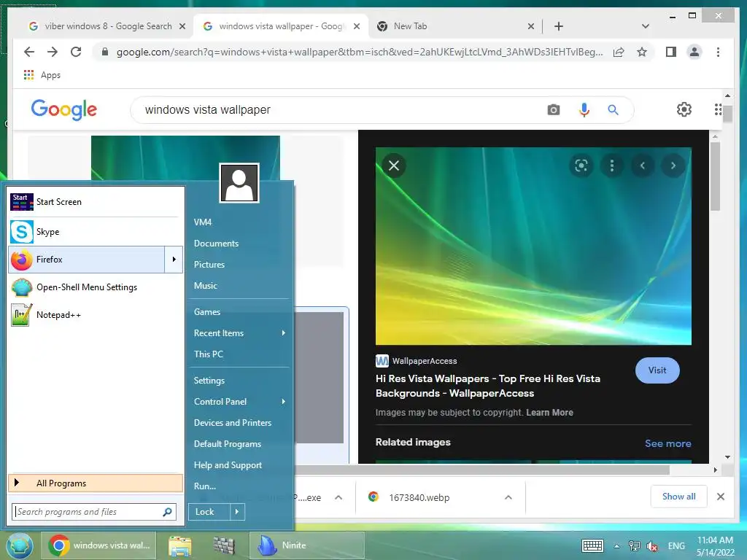Image resolution: width=747 pixels, height=560 pixels.
Task: Open Chrome side panel icon
Action: point(671,52)
